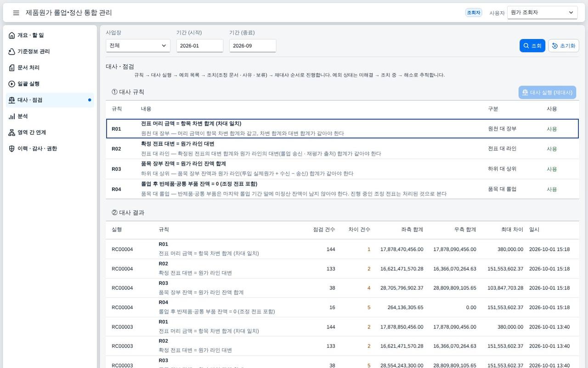Click the 최대 차이 column header
This screenshot has height=368, width=588.
(x=512, y=230)
